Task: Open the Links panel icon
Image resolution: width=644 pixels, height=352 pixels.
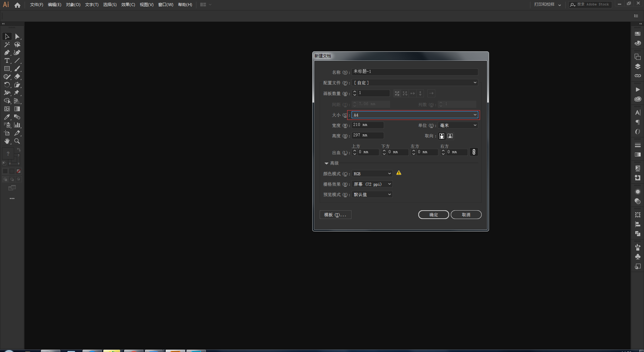Action: pos(638,76)
